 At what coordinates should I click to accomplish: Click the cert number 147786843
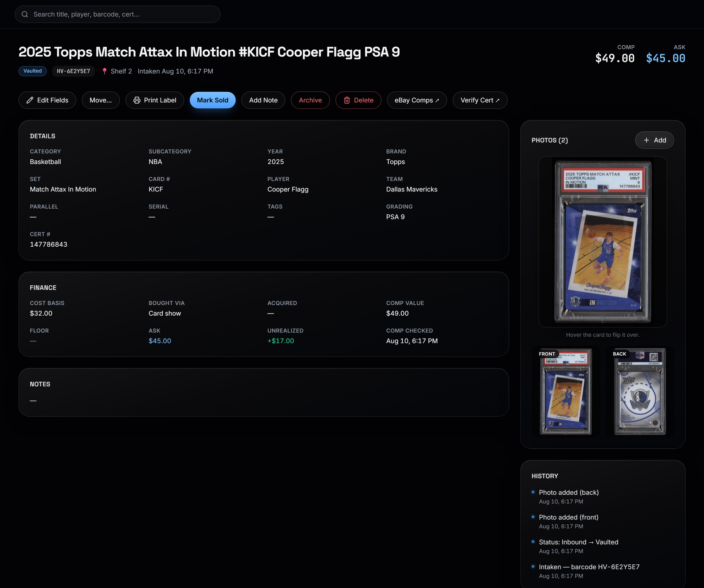click(x=49, y=244)
